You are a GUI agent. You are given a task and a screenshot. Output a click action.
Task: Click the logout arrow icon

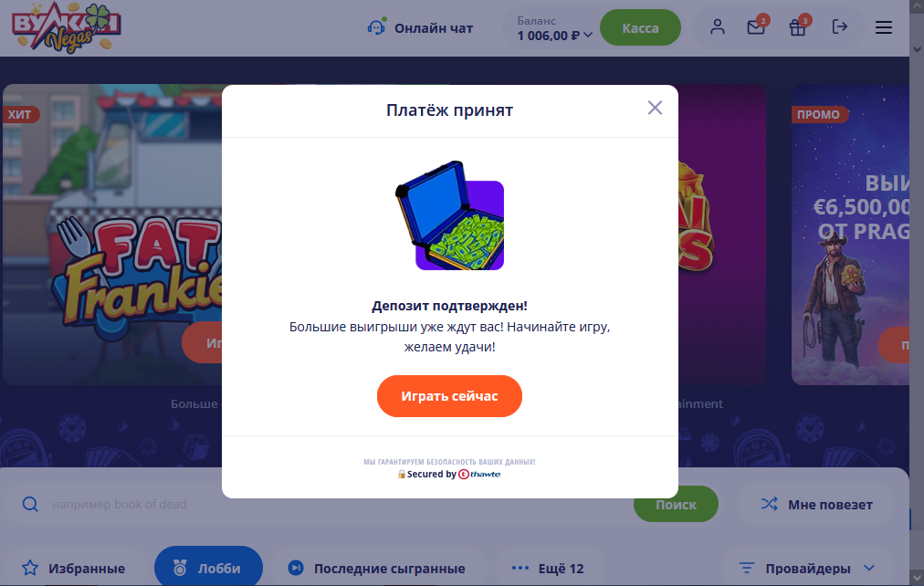[x=840, y=26]
